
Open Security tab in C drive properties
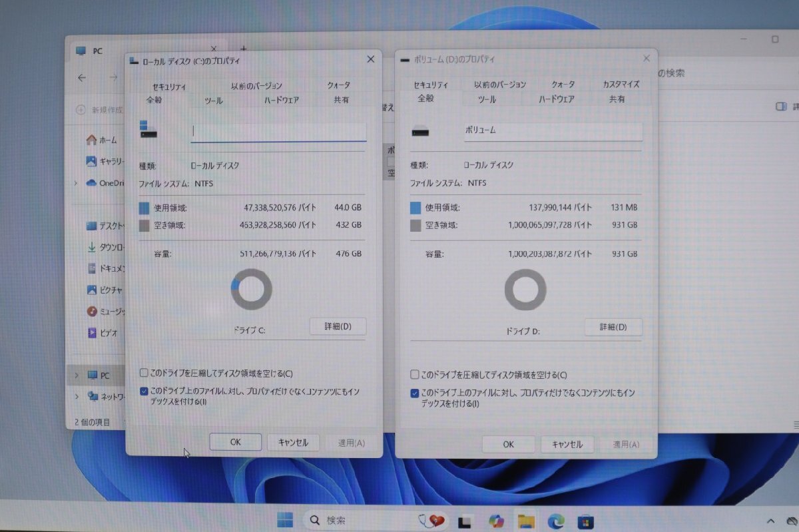[169, 87]
